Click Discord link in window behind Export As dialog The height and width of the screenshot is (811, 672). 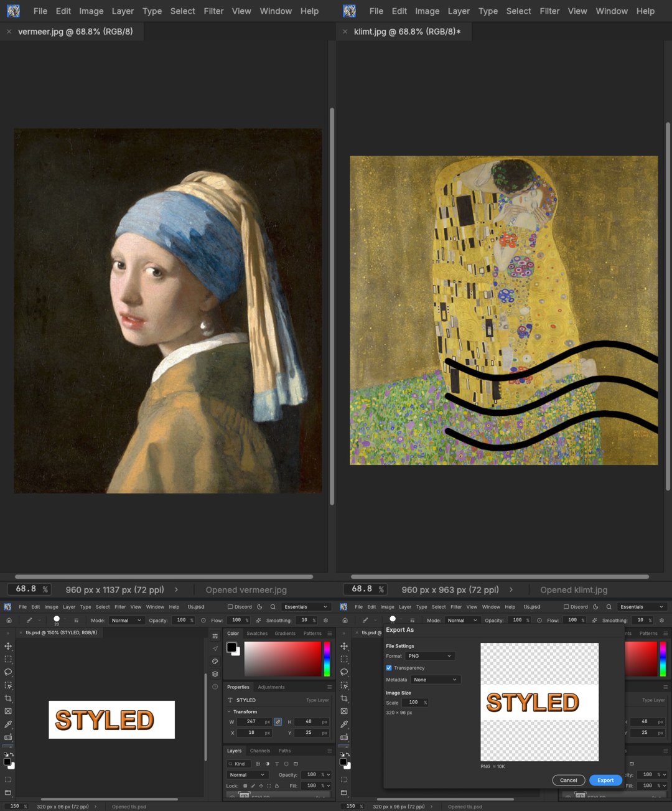pyautogui.click(x=576, y=607)
